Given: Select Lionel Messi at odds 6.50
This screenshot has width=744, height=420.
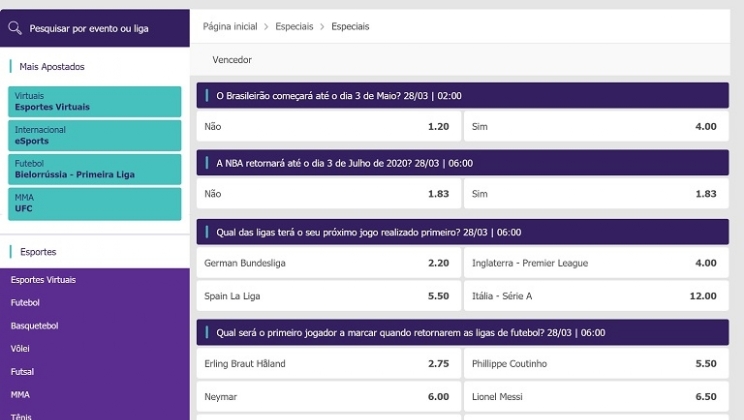Looking at the screenshot, I should pyautogui.click(x=595, y=397).
